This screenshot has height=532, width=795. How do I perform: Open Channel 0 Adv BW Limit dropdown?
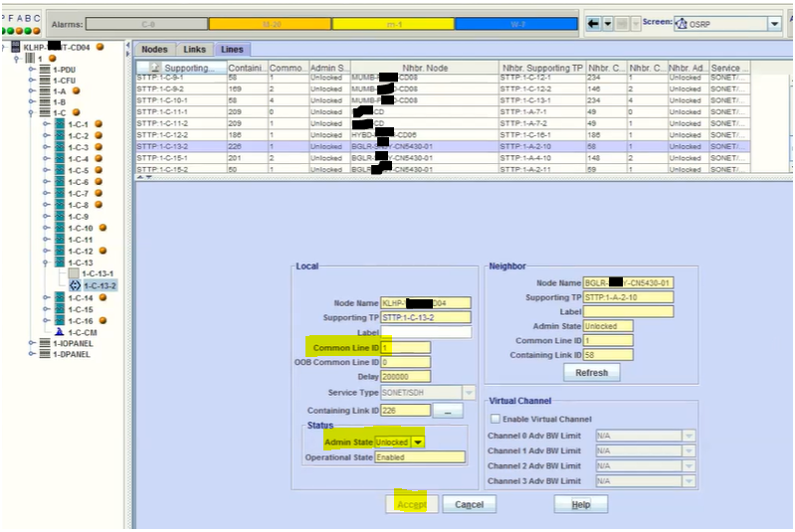click(x=689, y=436)
